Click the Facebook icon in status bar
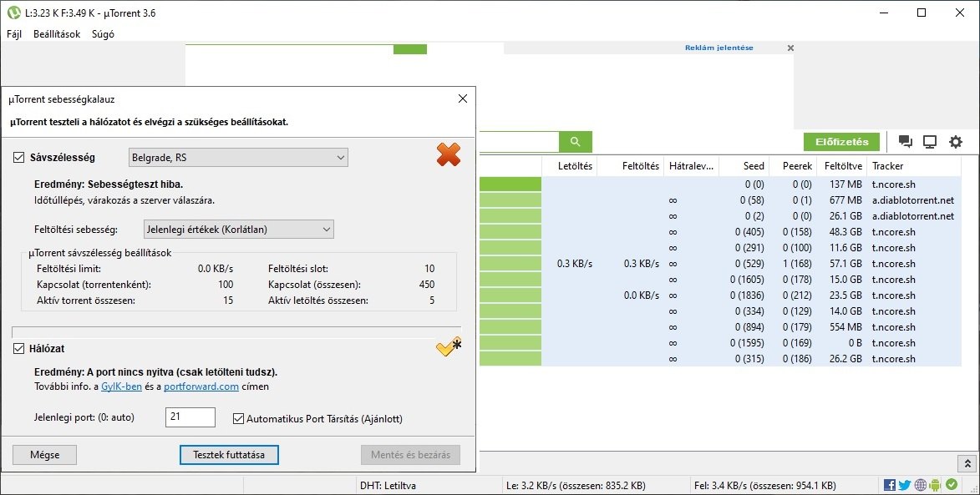Viewport: 980px width, 495px height. [x=890, y=485]
